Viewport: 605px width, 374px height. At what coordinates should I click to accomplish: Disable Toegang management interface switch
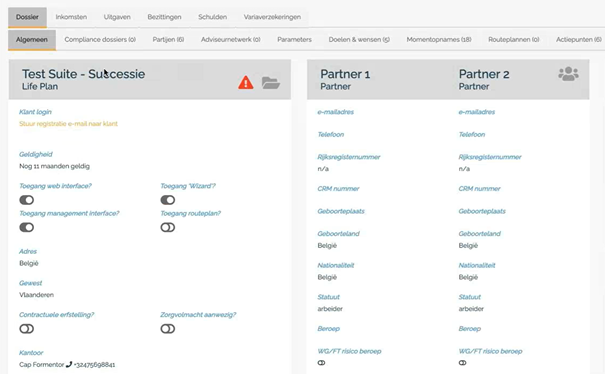[27, 227]
